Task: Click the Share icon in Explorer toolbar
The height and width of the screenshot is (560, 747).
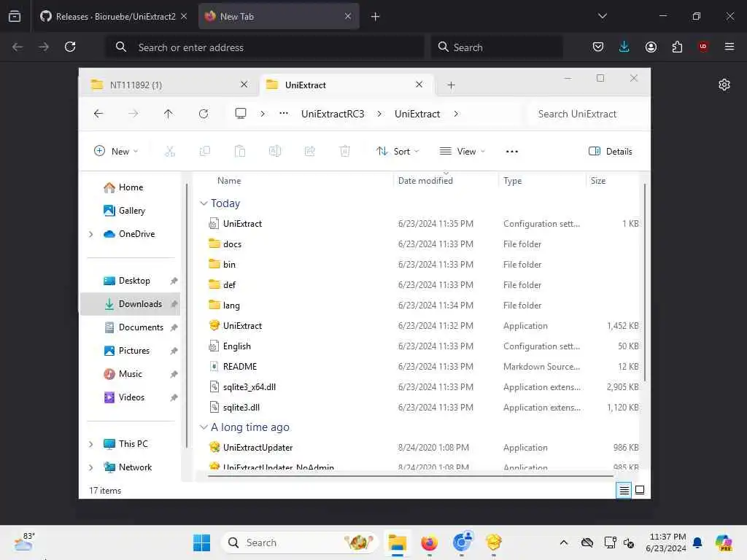Action: pyautogui.click(x=309, y=152)
